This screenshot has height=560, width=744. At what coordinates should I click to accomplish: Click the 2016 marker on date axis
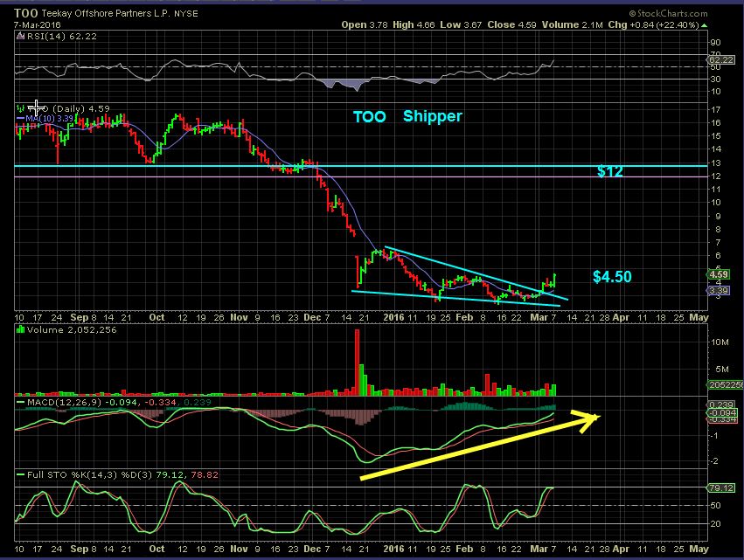pyautogui.click(x=392, y=317)
